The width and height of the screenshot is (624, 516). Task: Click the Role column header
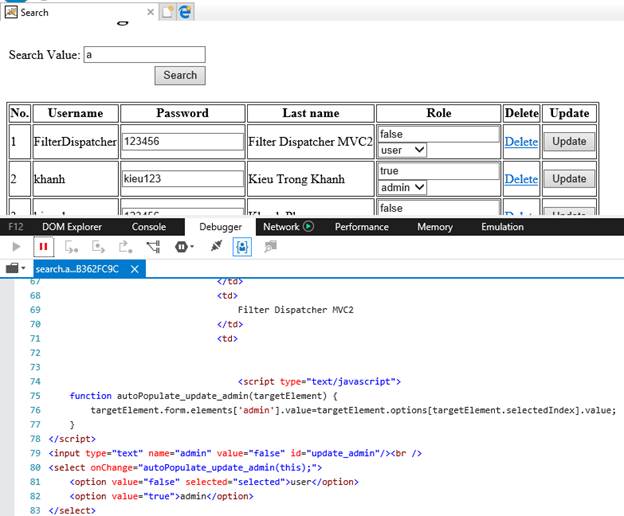(439, 113)
